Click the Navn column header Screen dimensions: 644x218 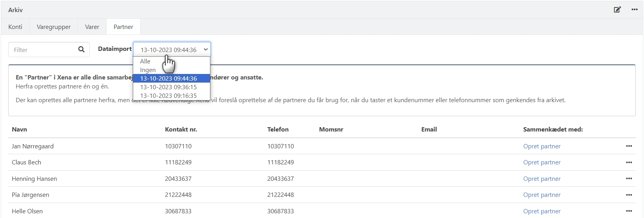[x=20, y=130]
